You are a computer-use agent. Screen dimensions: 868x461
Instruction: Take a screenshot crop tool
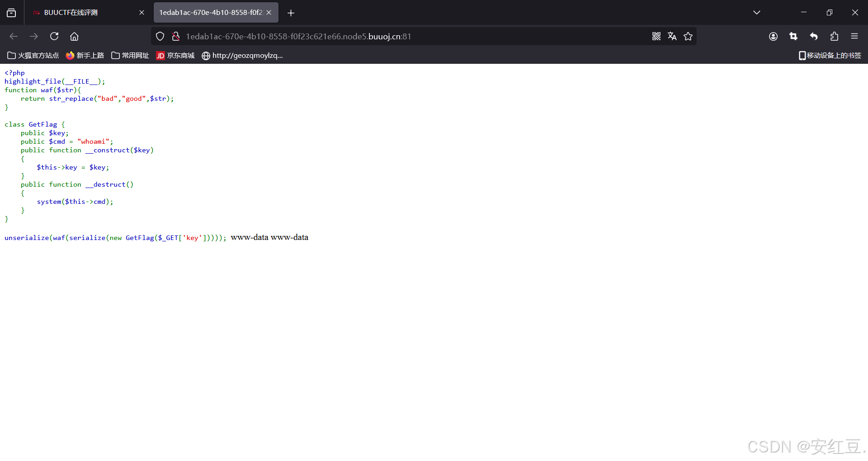pyautogui.click(x=793, y=36)
